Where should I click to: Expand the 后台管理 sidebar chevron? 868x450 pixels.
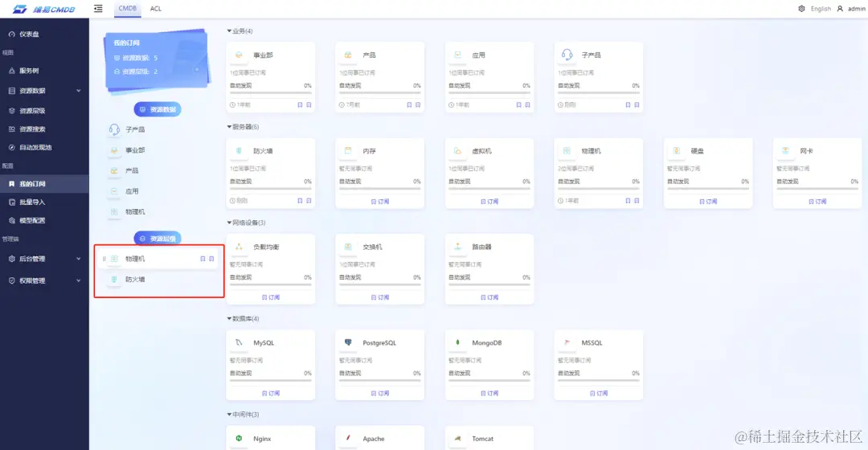click(79, 259)
